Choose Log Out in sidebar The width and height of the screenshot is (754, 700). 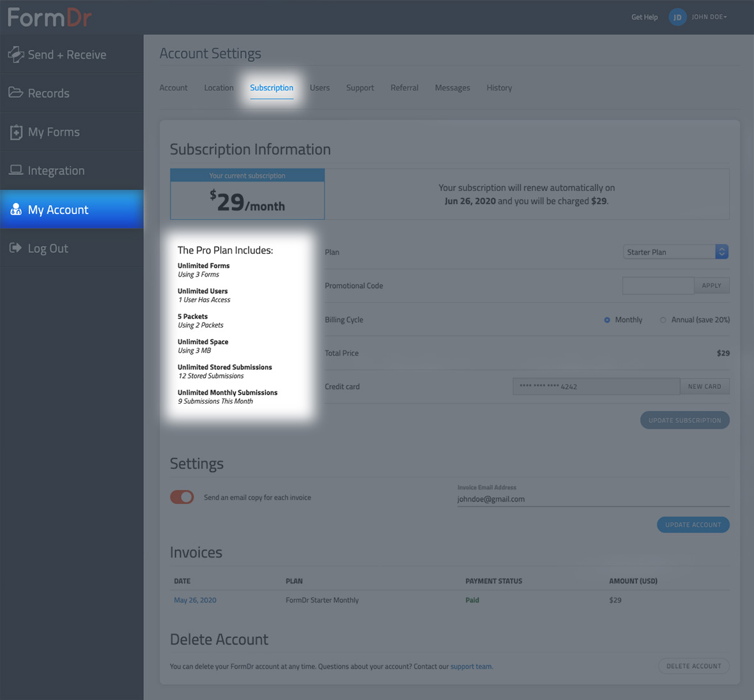[72, 248]
